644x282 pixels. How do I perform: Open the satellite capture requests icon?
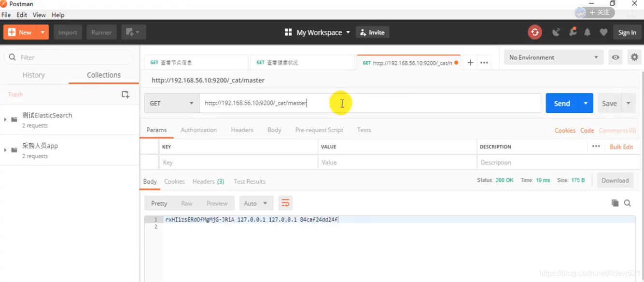coord(557,32)
